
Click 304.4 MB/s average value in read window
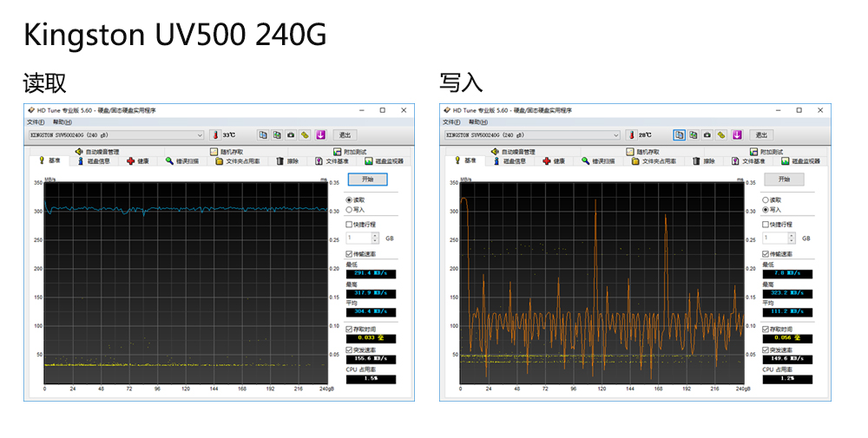click(371, 312)
